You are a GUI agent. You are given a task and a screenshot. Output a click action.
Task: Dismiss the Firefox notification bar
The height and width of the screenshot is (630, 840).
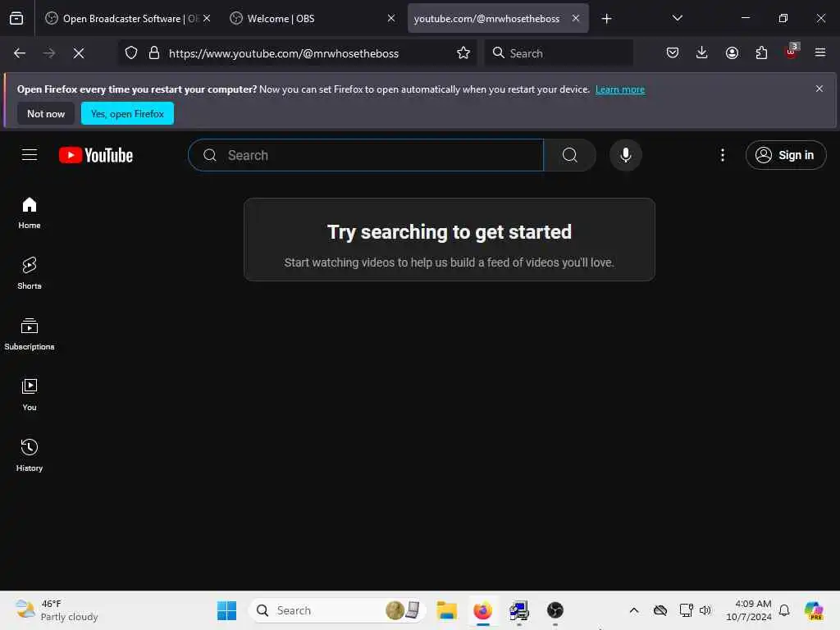click(x=819, y=89)
